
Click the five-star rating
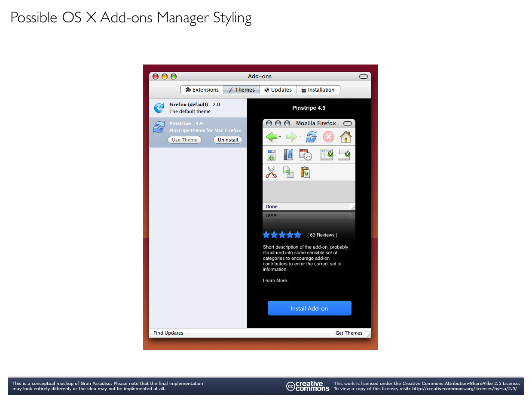coord(282,235)
